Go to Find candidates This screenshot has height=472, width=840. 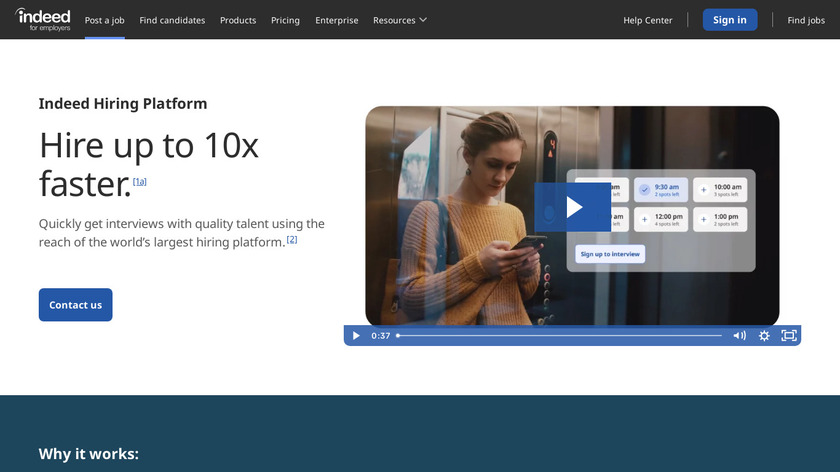pos(172,20)
